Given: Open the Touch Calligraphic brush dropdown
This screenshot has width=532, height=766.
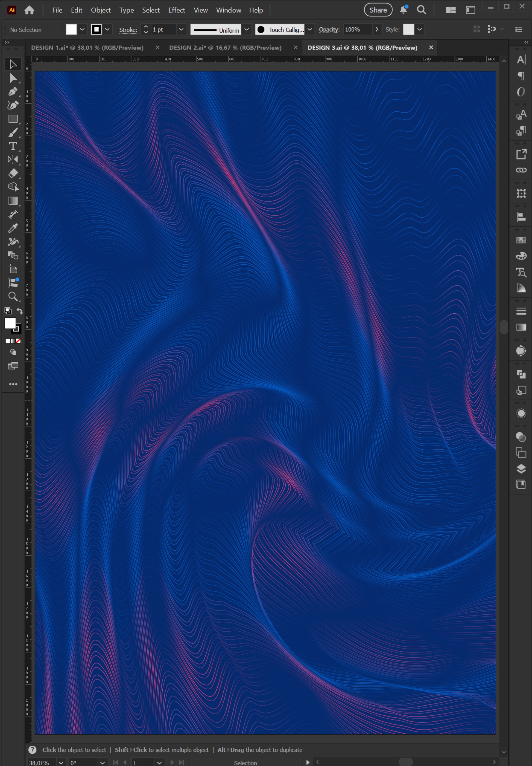Looking at the screenshot, I should (310, 29).
